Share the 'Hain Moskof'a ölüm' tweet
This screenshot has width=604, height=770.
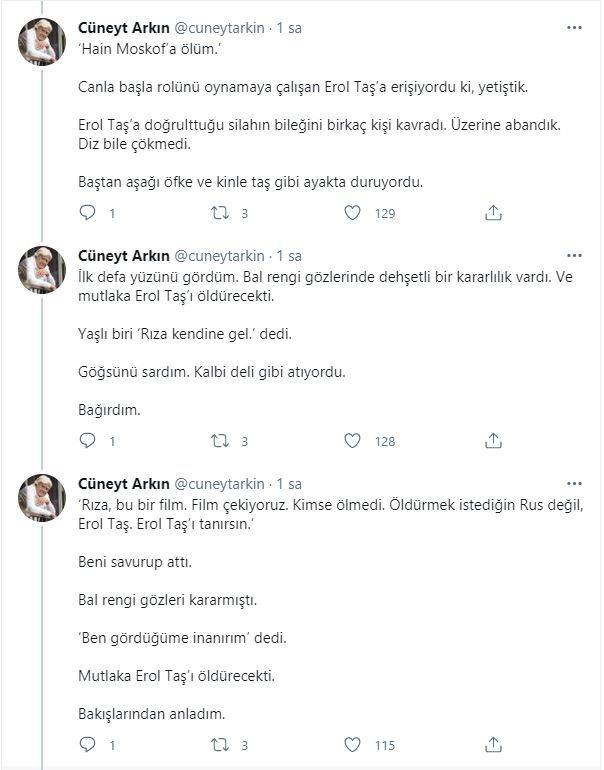(x=493, y=213)
